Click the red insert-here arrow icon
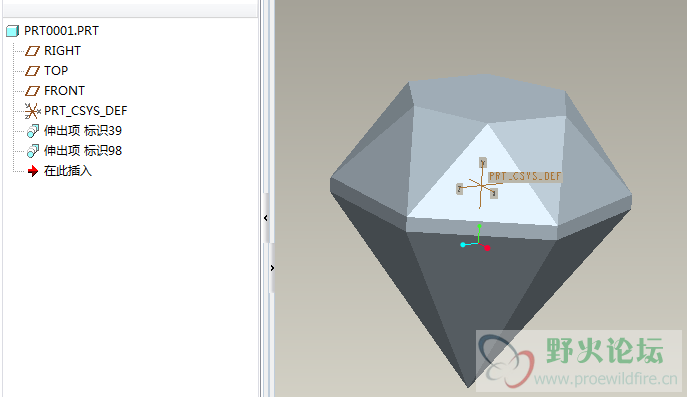687x397 pixels. [x=33, y=171]
